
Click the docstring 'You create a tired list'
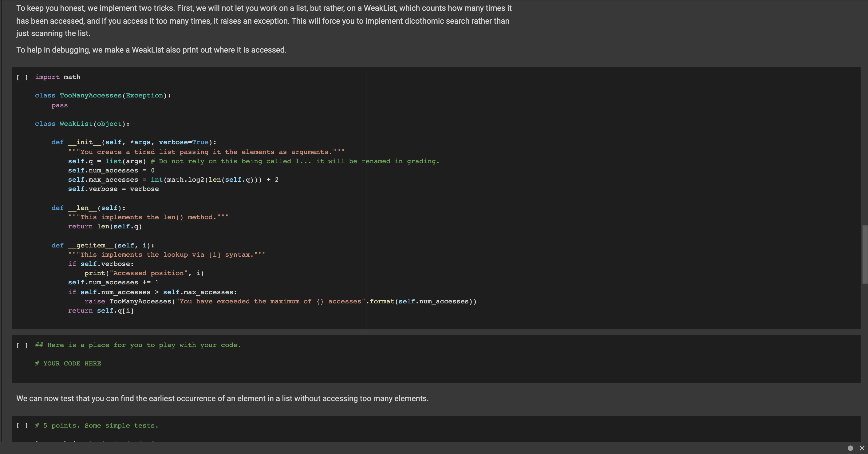[x=206, y=152]
